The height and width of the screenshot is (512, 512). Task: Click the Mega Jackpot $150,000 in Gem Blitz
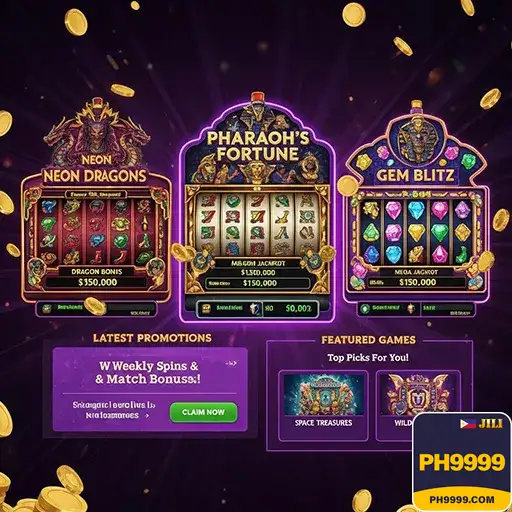pyautogui.click(x=417, y=278)
